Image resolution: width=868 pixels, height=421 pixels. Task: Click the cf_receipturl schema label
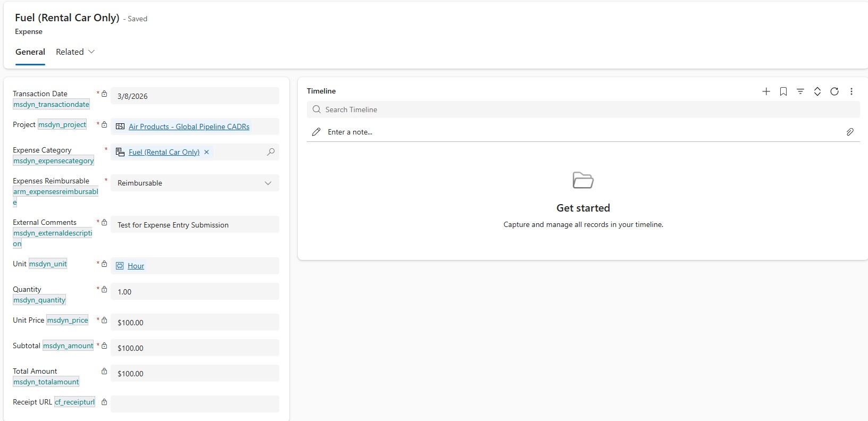point(74,402)
